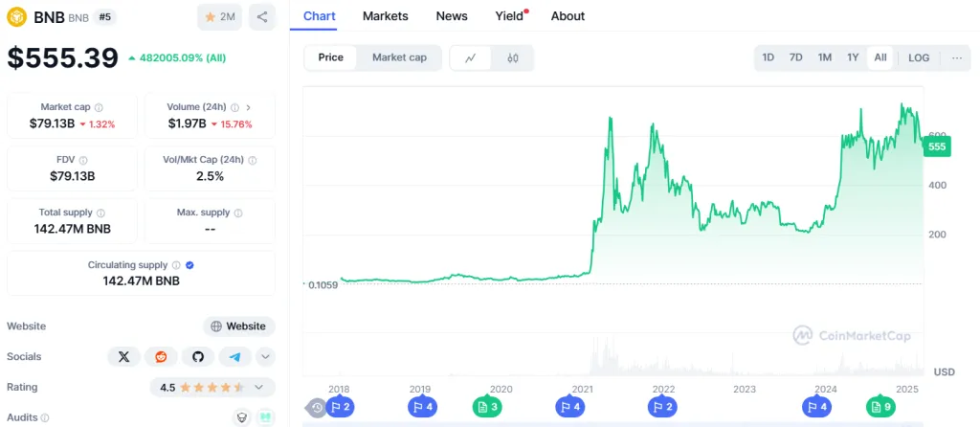Switch to the Markets tab
The height and width of the screenshot is (427, 980).
click(386, 16)
